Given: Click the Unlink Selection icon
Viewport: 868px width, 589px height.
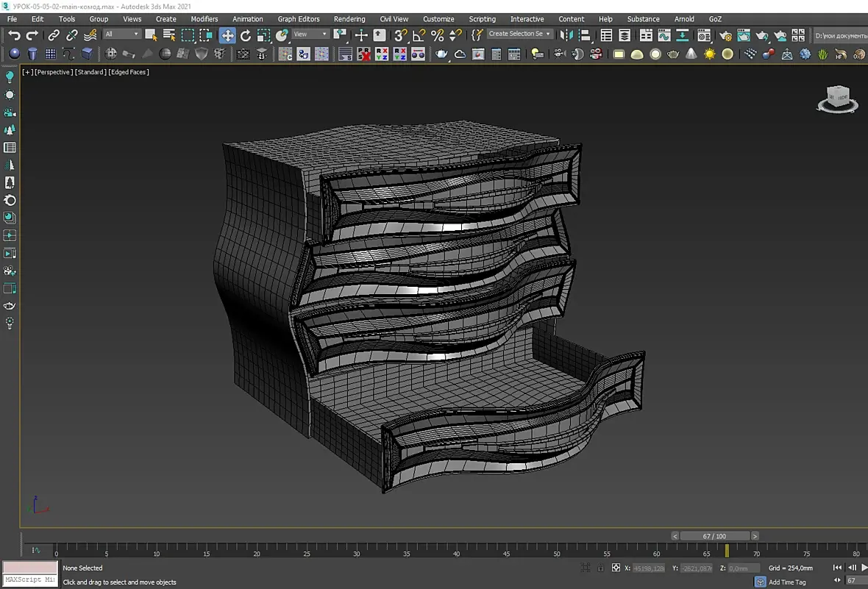Looking at the screenshot, I should [72, 35].
